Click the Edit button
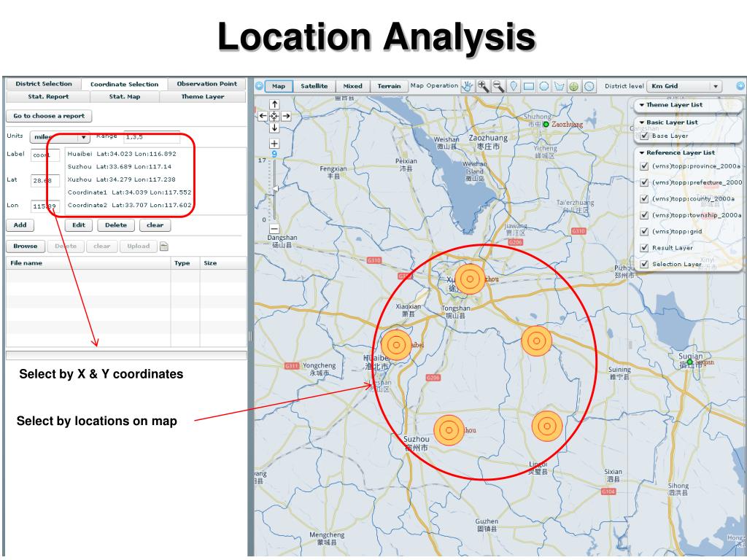This screenshot has width=747, height=560. [79, 225]
